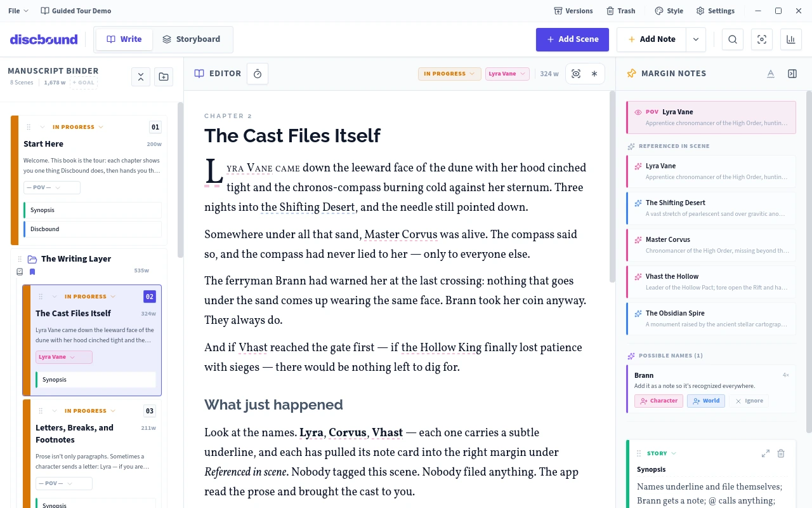This screenshot has height=508, width=812.
Task: Click the Add Scene button
Action: coord(572,39)
